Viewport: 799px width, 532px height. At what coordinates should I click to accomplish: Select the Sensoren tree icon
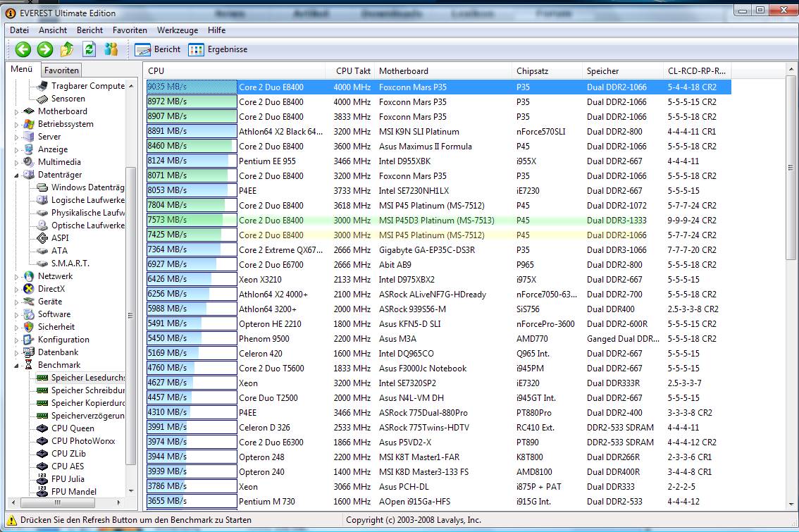tap(42, 99)
